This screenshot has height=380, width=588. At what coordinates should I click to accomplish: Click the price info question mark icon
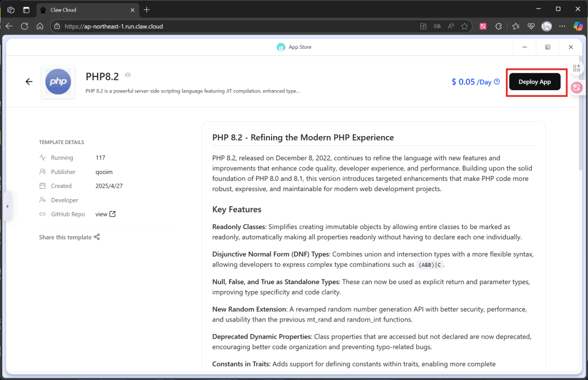click(x=497, y=82)
